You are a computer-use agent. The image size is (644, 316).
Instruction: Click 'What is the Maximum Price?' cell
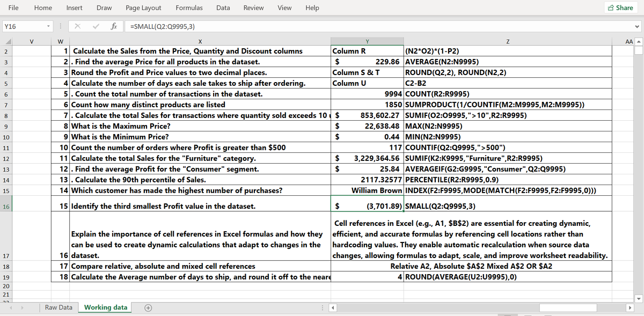tap(200, 126)
